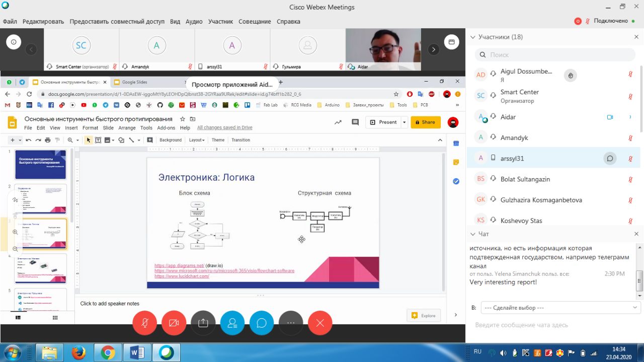Leave meeting with the red X button
This screenshot has height=362, width=644.
(x=320, y=323)
